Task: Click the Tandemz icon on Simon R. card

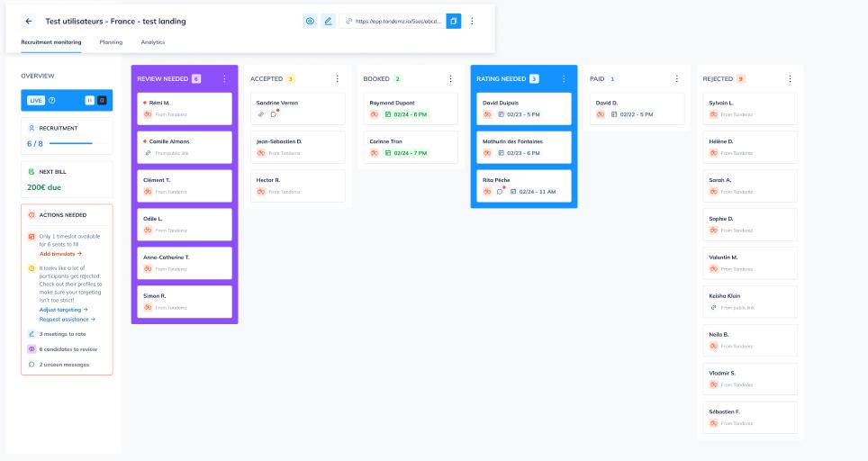Action: (148, 307)
